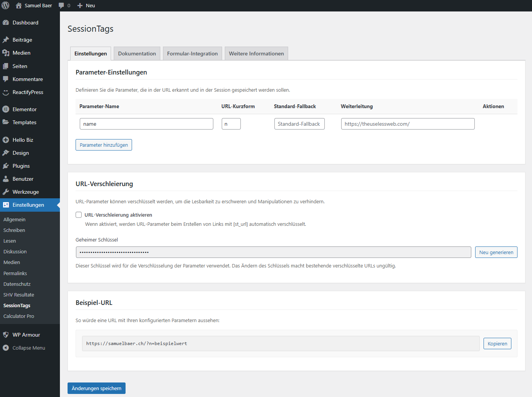This screenshot has height=397, width=532.
Task: Open Medien settings submenu item
Action: (x=11, y=262)
